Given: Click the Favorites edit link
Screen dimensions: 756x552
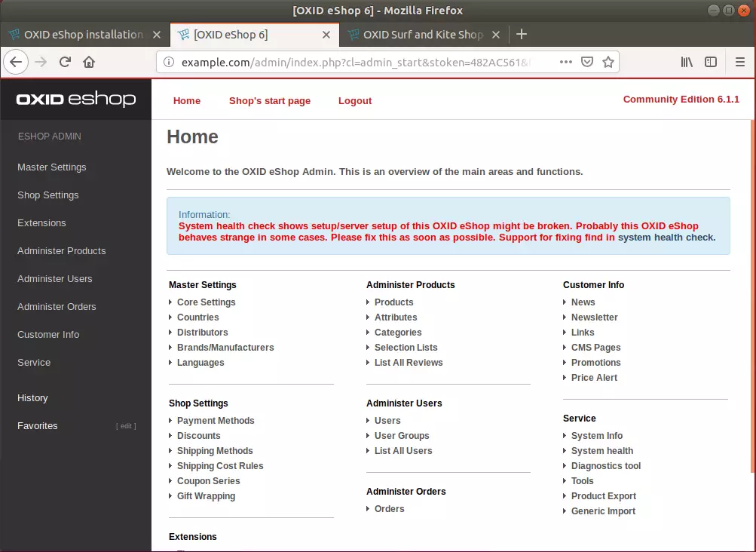Looking at the screenshot, I should (126, 426).
